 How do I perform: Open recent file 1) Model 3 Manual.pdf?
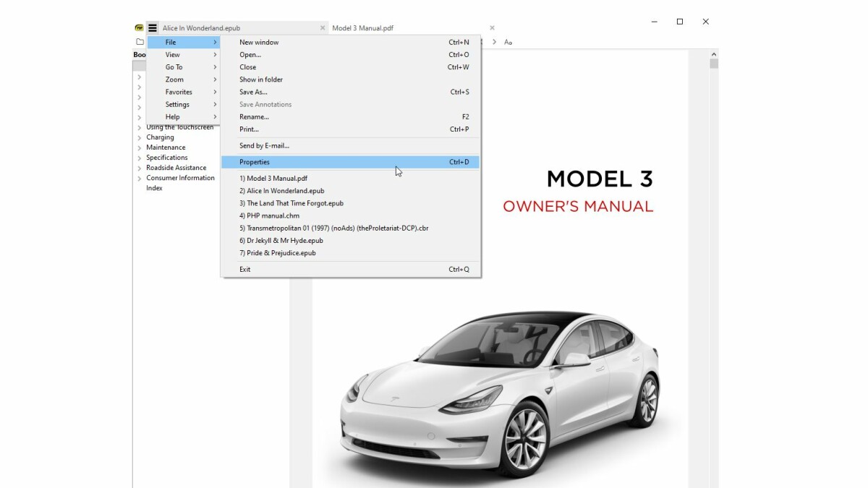351,178
